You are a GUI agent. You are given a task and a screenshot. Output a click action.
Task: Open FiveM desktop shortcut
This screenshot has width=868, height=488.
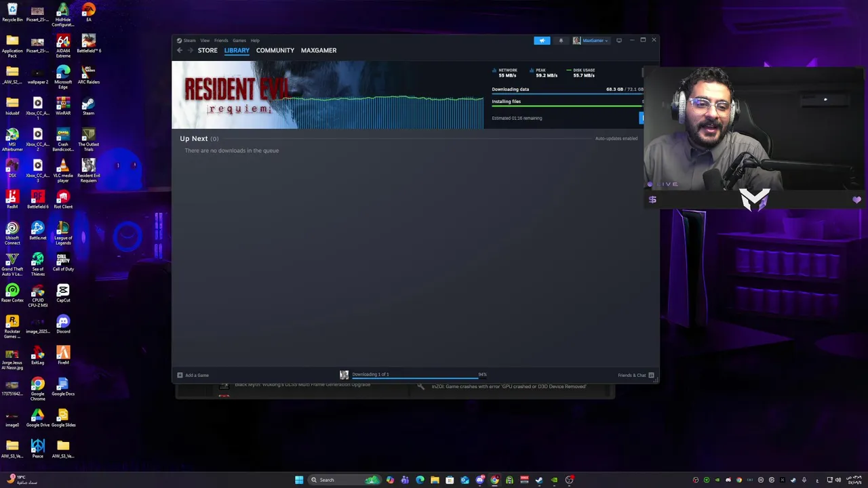pos(63,356)
